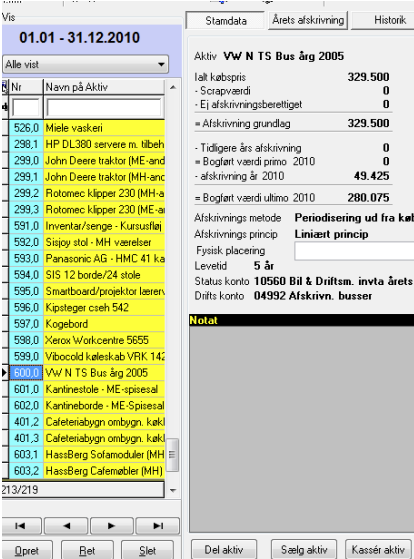This screenshot has height=559, width=414.
Task: Select the Stamdata tab
Action: click(x=226, y=21)
